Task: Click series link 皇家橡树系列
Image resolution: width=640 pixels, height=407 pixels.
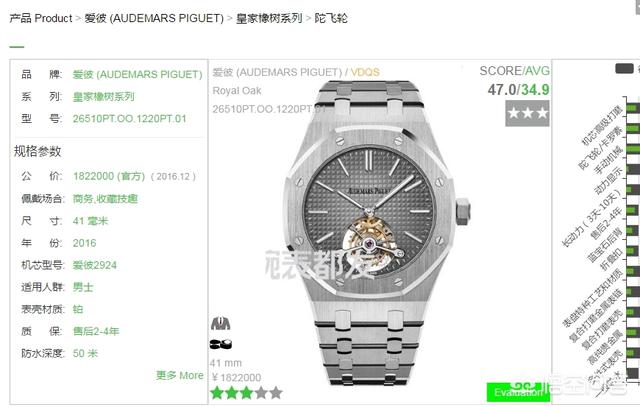Action: pyautogui.click(x=104, y=97)
